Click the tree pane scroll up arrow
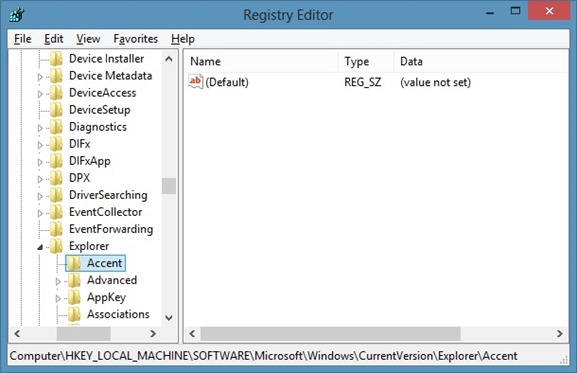577x373 pixels. [169, 59]
